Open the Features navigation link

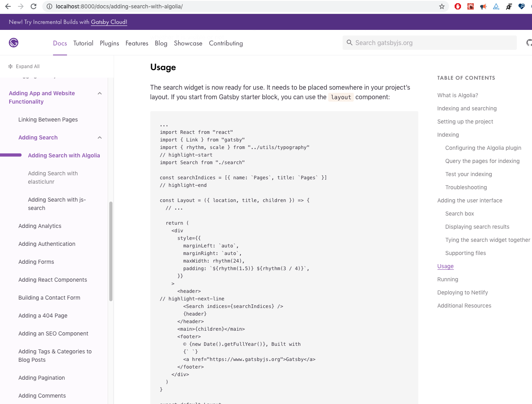137,43
